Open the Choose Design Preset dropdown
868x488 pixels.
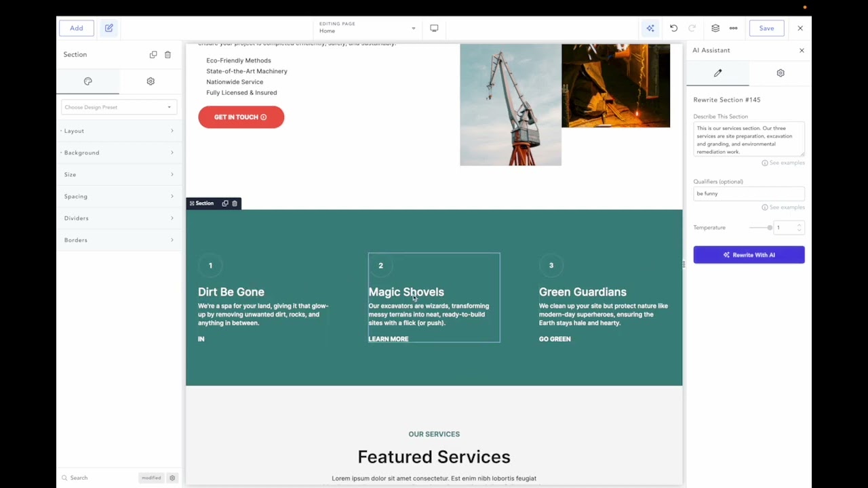pyautogui.click(x=119, y=107)
